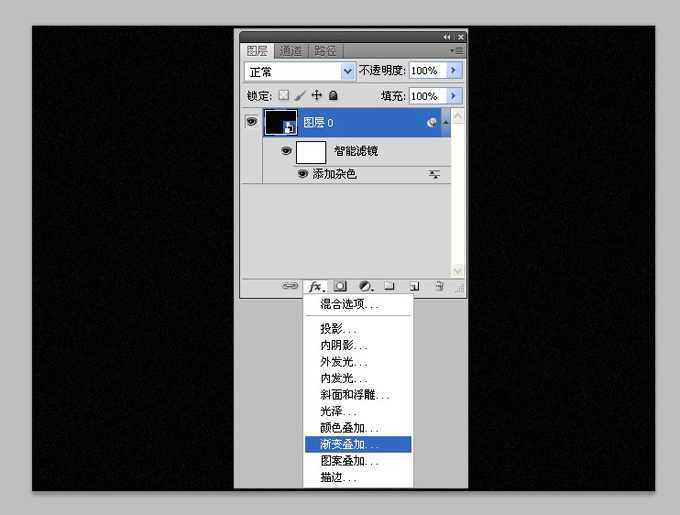Image resolution: width=680 pixels, height=515 pixels.
Task: Choose 颜色叠加 color overlay
Action: point(358,428)
